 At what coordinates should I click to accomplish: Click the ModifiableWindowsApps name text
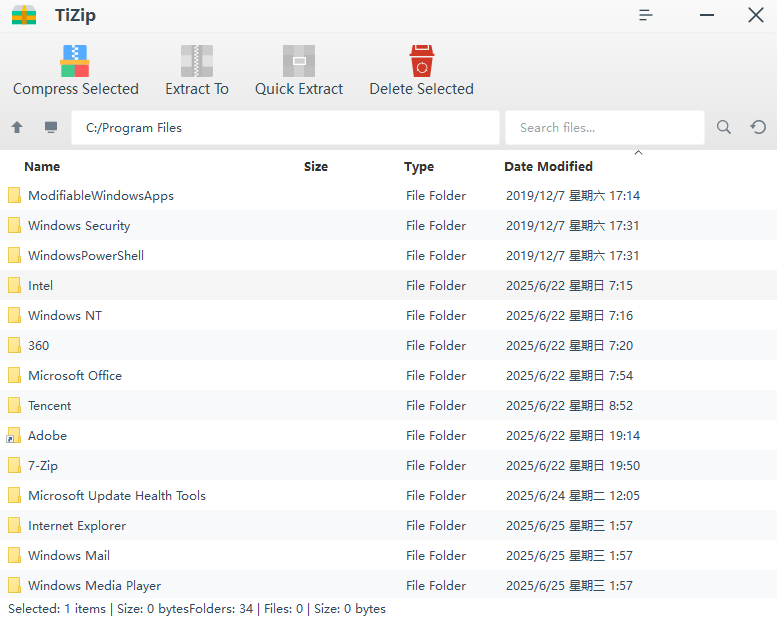[101, 196]
